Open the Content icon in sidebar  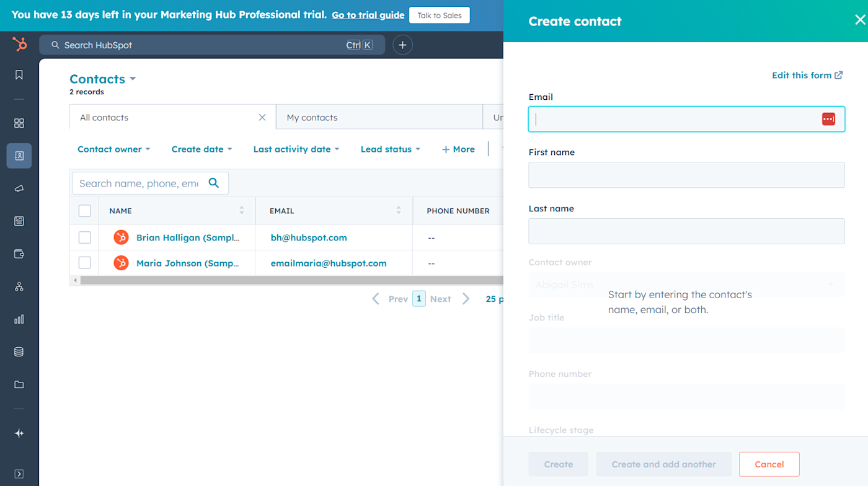[19, 221]
